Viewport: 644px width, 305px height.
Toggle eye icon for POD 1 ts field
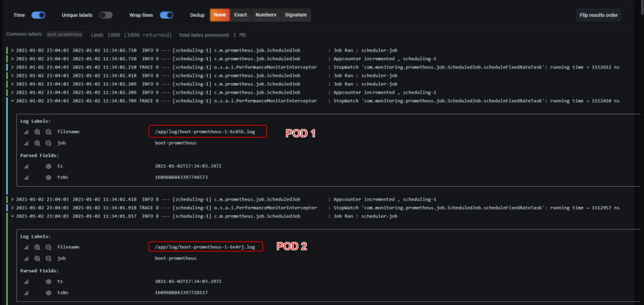pyautogui.click(x=48, y=167)
